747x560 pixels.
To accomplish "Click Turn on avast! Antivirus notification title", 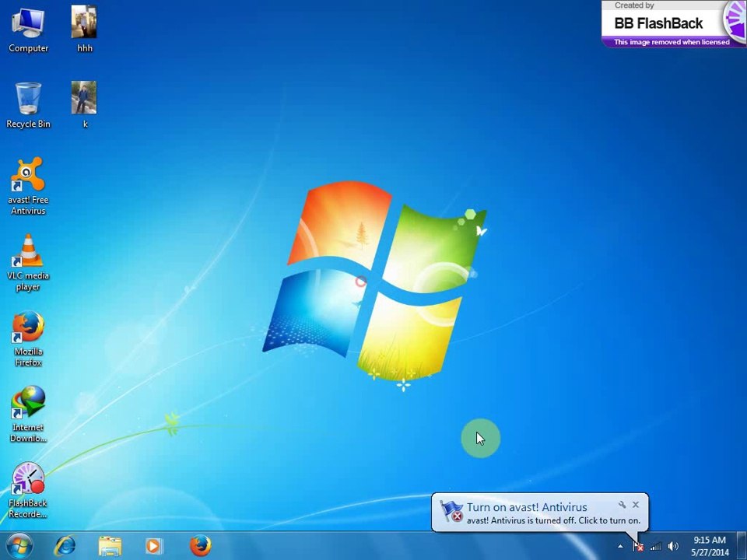I will [x=527, y=508].
